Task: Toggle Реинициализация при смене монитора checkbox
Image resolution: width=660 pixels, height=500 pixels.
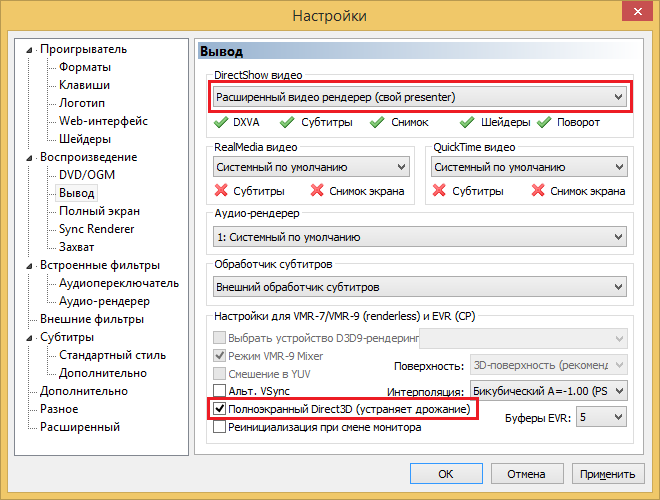Action: tap(220, 427)
